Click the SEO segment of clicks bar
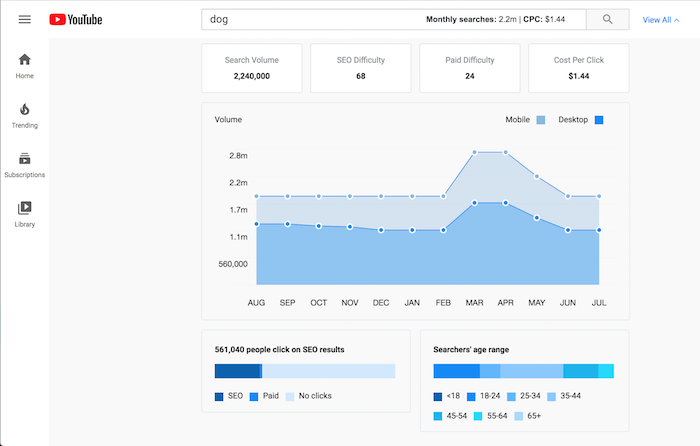 tap(236, 371)
